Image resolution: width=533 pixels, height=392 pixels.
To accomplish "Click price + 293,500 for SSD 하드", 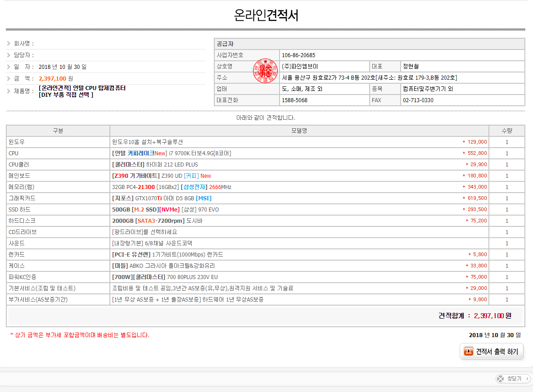I will (474, 209).
